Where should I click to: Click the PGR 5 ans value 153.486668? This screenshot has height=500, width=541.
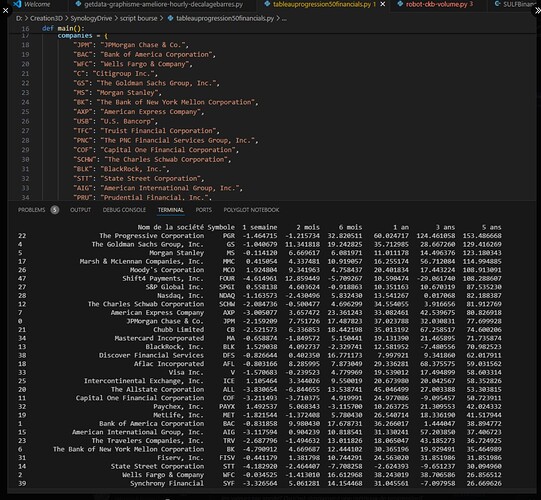pyautogui.click(x=482, y=236)
